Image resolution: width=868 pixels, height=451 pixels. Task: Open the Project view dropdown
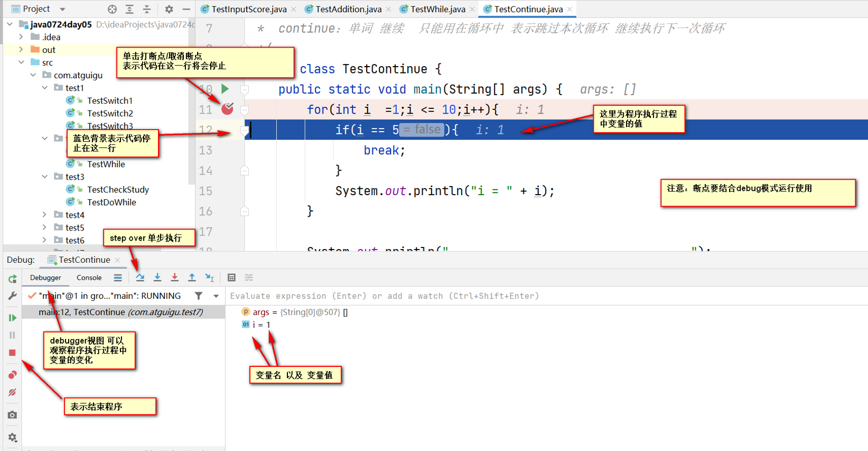62,9
